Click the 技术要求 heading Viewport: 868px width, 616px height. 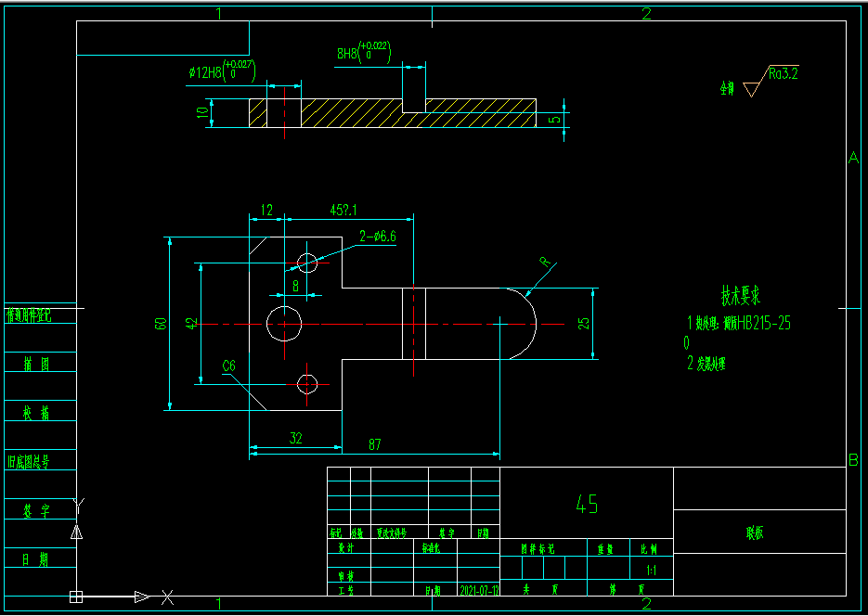tap(741, 296)
